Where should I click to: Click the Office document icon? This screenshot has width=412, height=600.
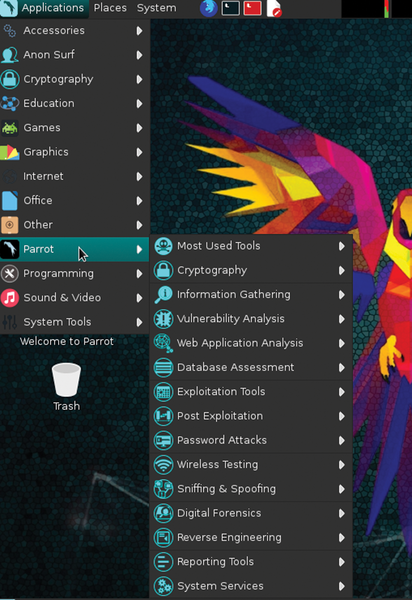tap(10, 201)
